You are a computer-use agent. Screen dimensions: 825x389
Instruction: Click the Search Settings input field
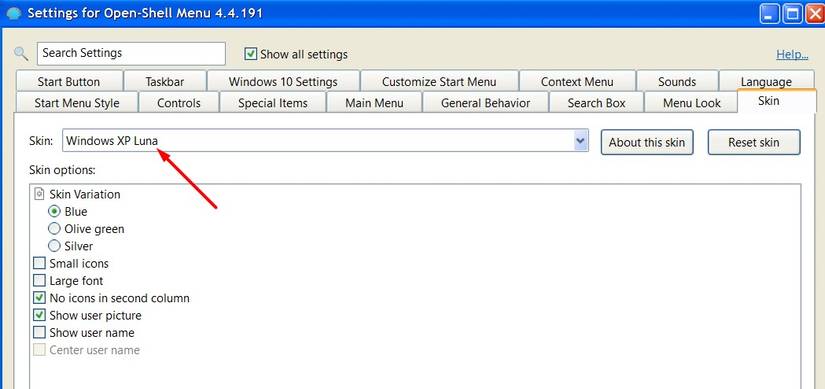point(131,53)
